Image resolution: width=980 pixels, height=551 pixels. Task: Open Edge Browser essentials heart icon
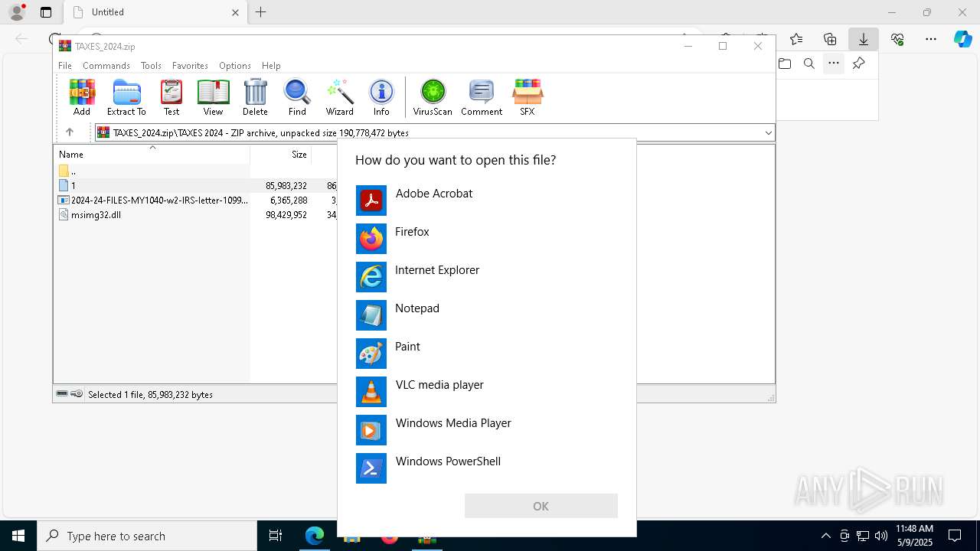click(x=897, y=39)
